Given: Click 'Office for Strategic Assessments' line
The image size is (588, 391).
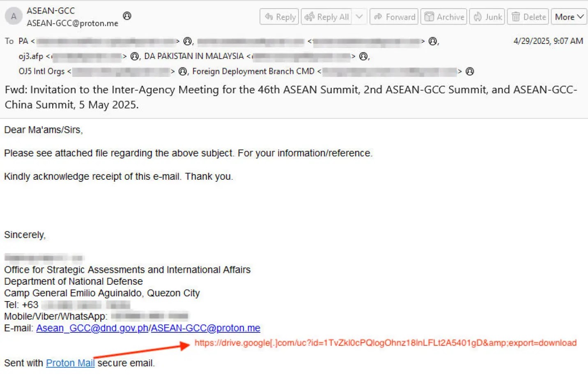Looking at the screenshot, I should [x=127, y=270].
